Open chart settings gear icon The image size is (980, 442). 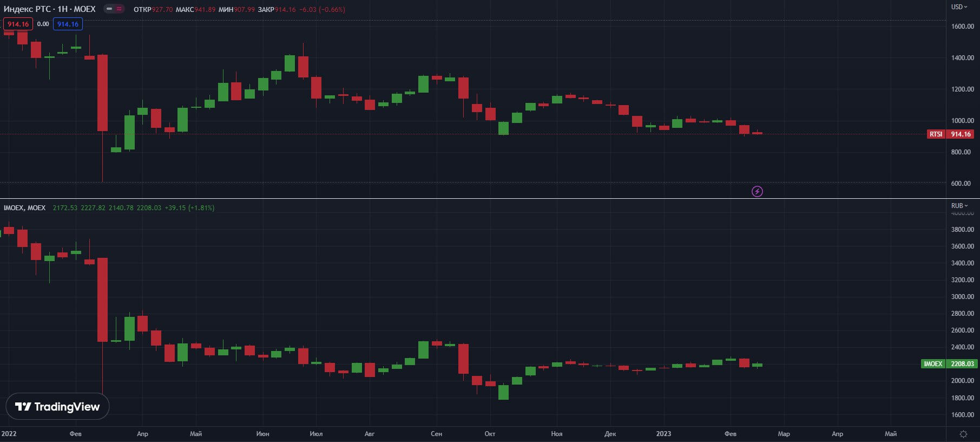(963, 434)
